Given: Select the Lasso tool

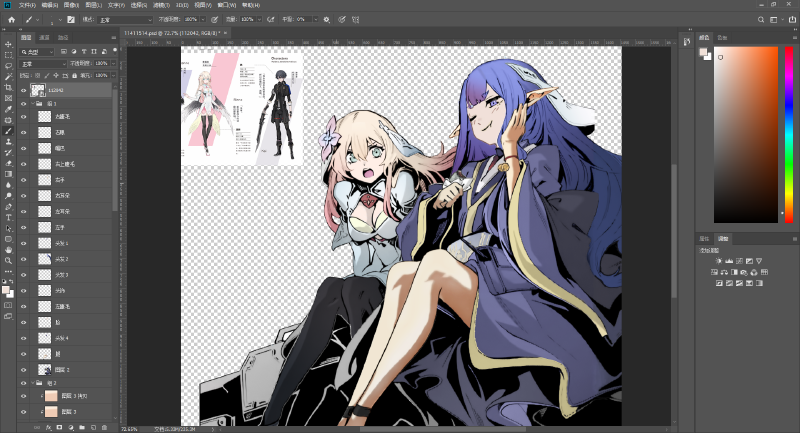Looking at the screenshot, I should coord(8,66).
